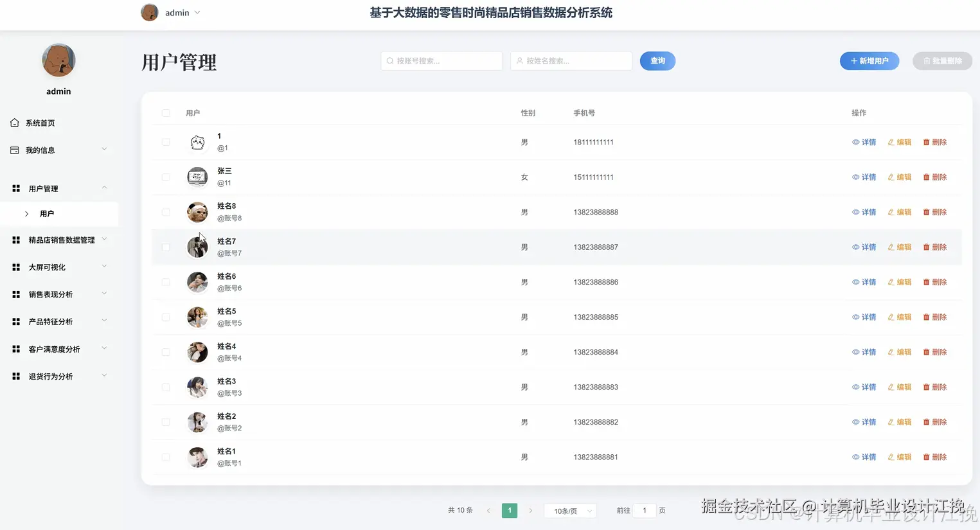The width and height of the screenshot is (980, 530).
Task: Click the grid icon beside 退货行为分析
Action: [16, 376]
